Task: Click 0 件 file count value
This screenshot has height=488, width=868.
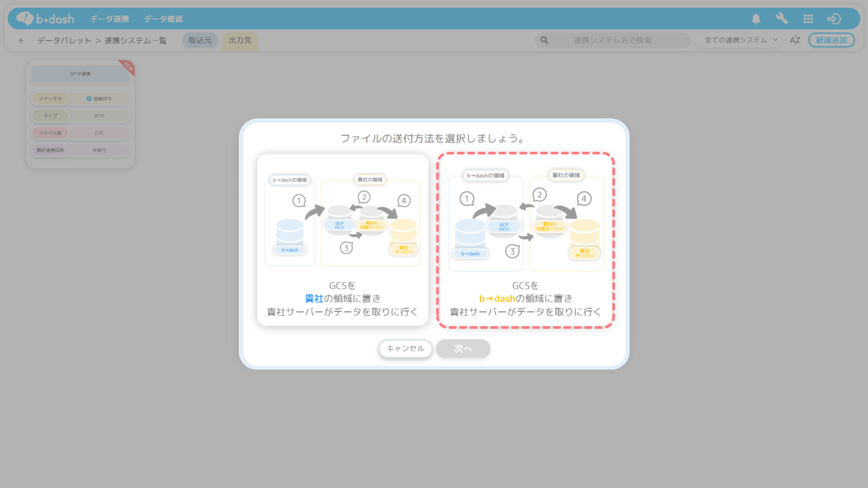Action: click(99, 133)
